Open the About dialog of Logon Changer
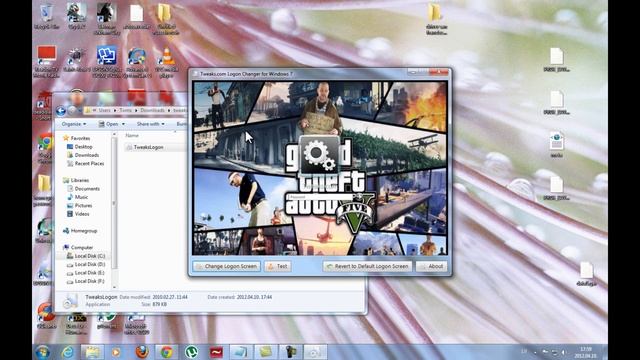The height and width of the screenshot is (360, 640). [x=431, y=266]
